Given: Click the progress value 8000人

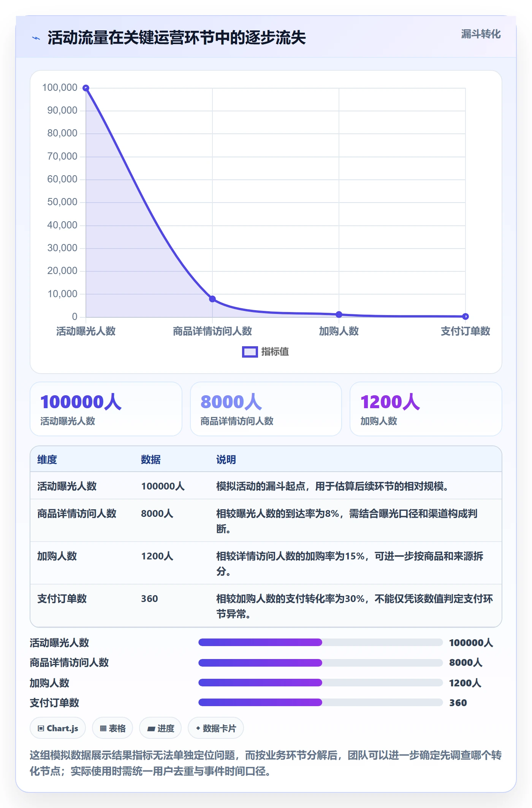Looking at the screenshot, I should (x=466, y=662).
